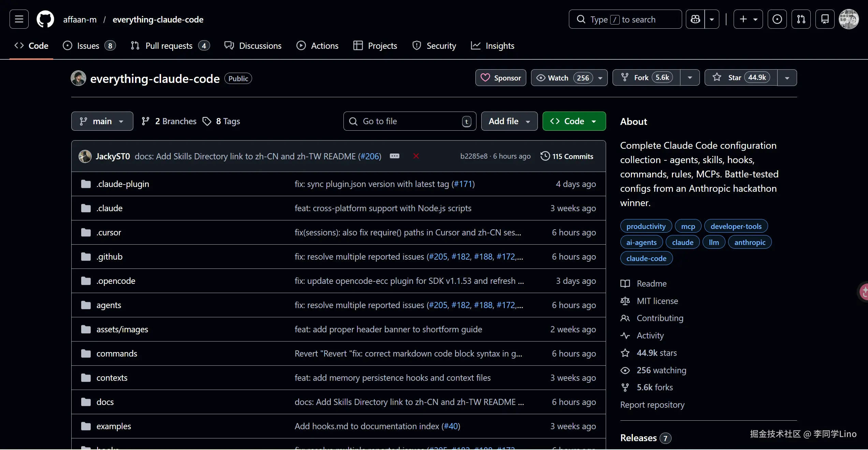The image size is (868, 450).
Task: Click the failed status X icon
Action: click(x=416, y=156)
